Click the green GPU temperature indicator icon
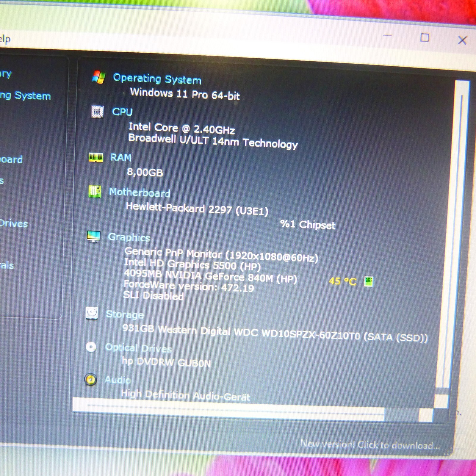The image size is (476, 476). pos(369,281)
